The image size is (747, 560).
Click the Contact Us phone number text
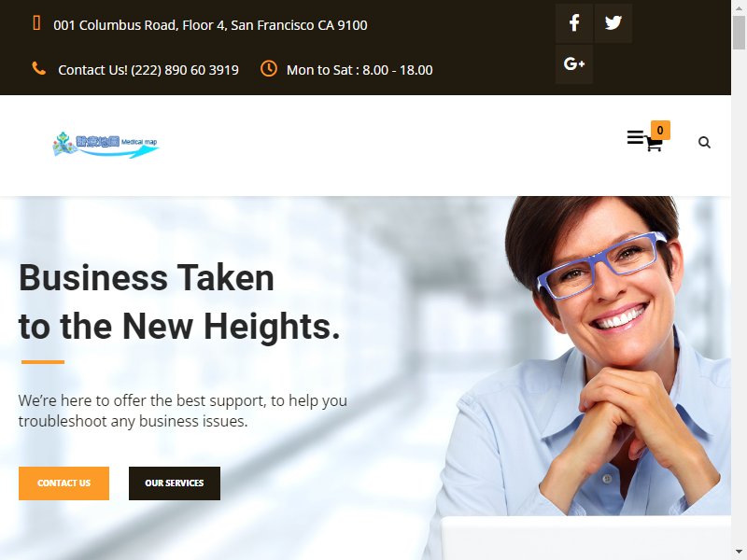point(148,70)
